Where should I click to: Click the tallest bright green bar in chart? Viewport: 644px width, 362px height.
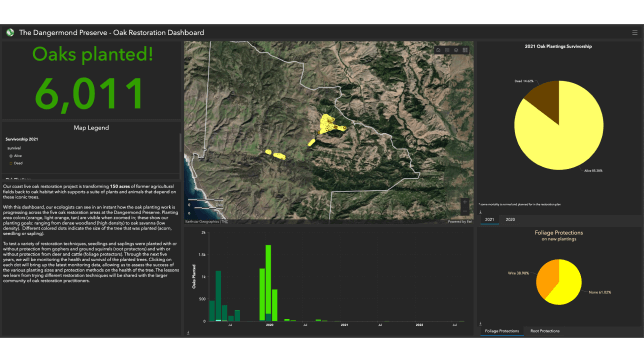268,279
